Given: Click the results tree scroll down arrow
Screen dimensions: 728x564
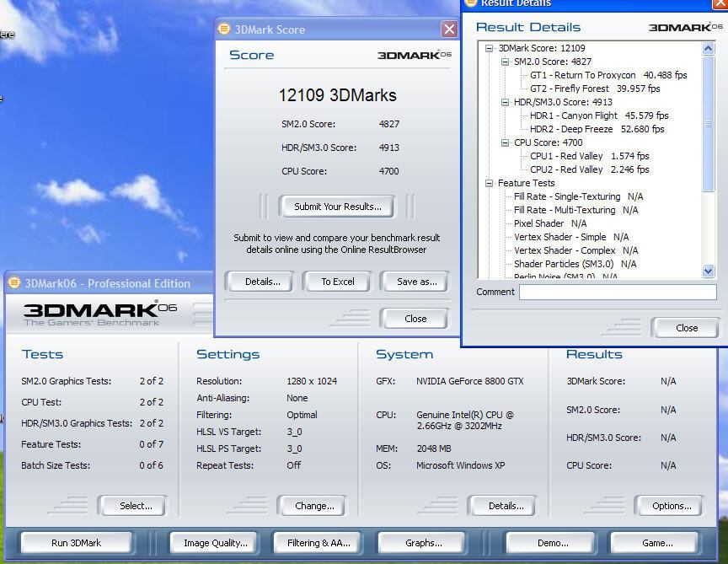Looking at the screenshot, I should click(708, 271).
